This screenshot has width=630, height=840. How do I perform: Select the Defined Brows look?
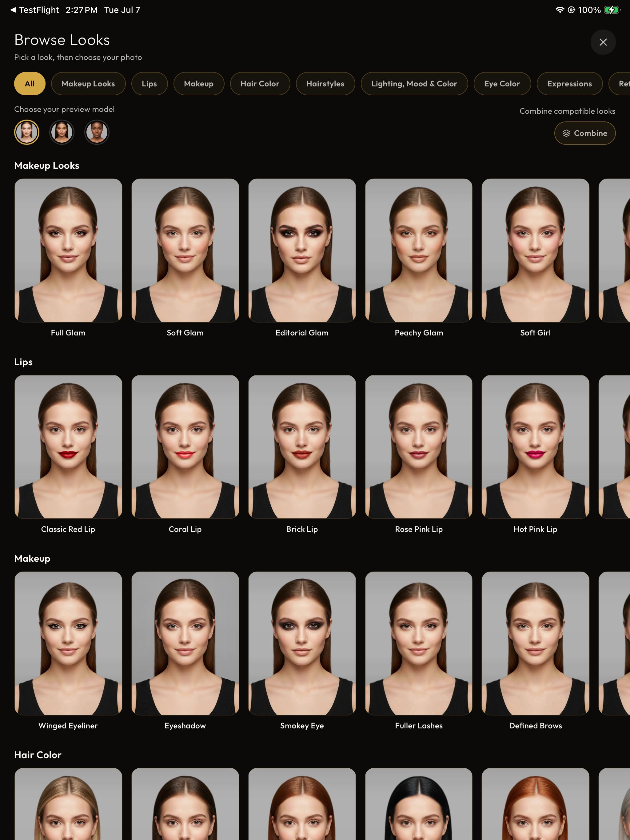535,643
